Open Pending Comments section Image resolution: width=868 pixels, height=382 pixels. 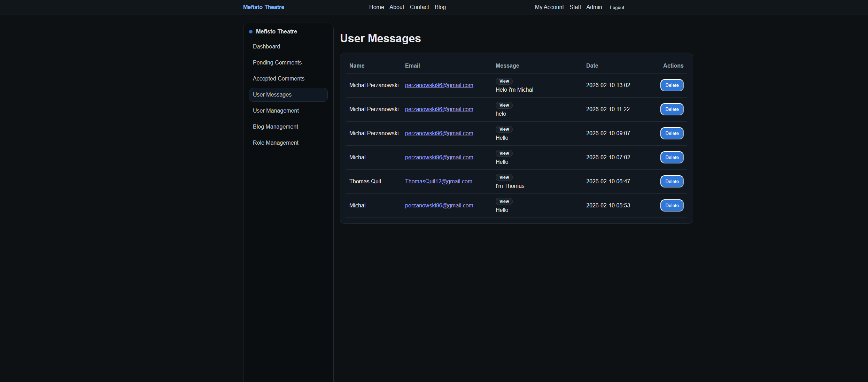point(277,62)
